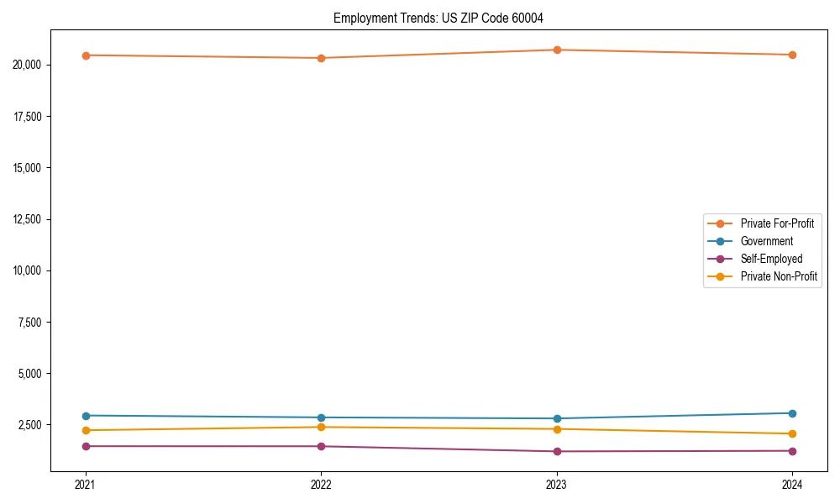
Task: Click the 2024 x-axis tick label
Action: coord(790,484)
